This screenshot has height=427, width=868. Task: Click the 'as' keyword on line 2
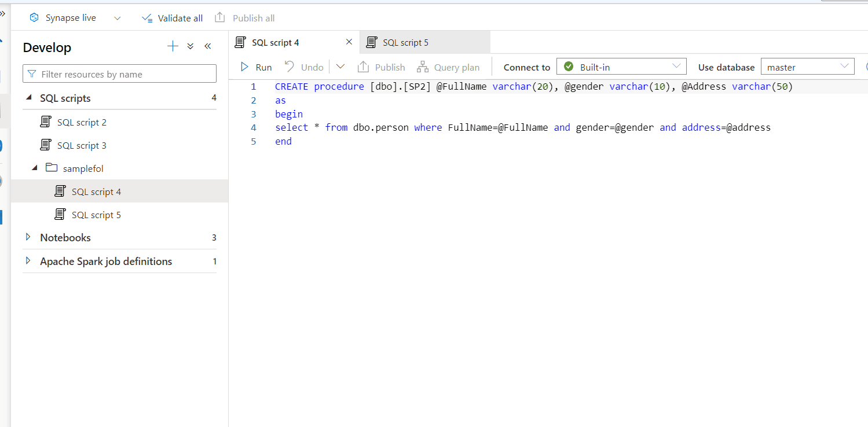[x=280, y=100]
